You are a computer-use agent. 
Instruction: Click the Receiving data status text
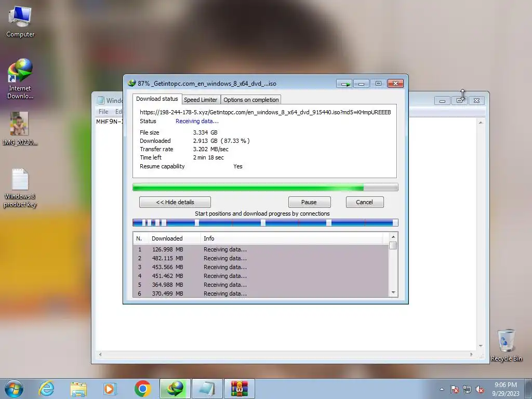(197, 121)
